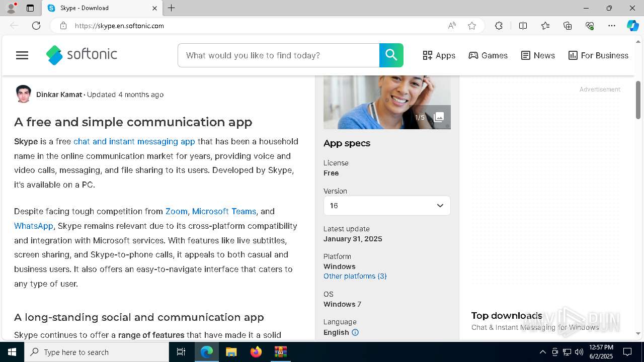Viewport: 644px width, 362px height.
Task: Open the notification center
Action: [x=627, y=352]
